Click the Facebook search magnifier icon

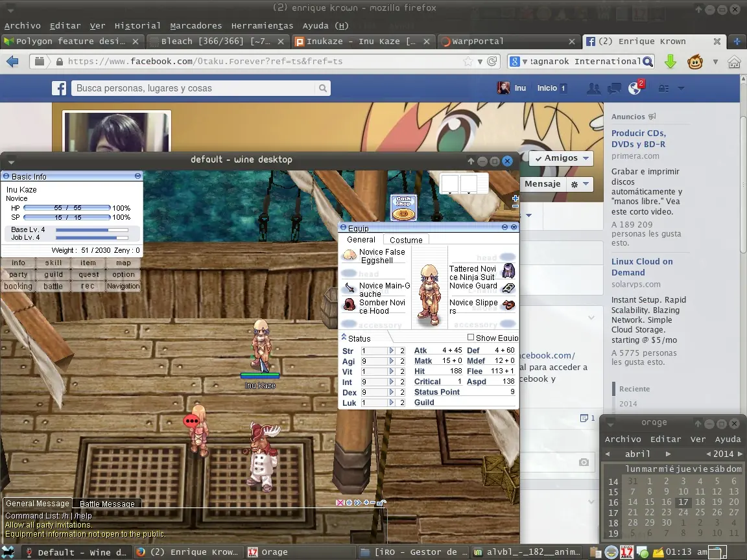[x=322, y=88]
